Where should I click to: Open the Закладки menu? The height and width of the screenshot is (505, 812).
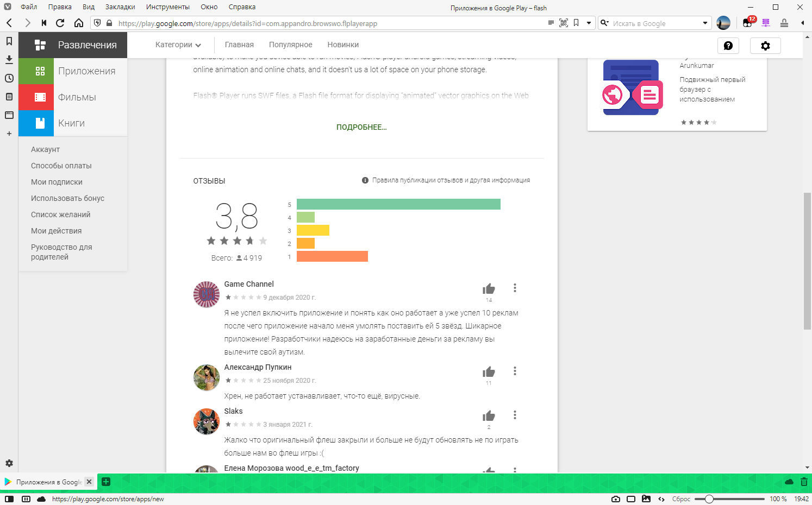pyautogui.click(x=120, y=7)
